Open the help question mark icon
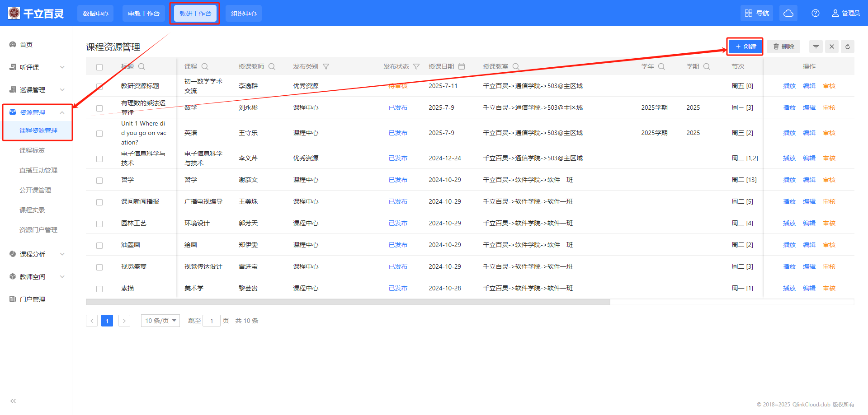This screenshot has height=415, width=868. 816,13
